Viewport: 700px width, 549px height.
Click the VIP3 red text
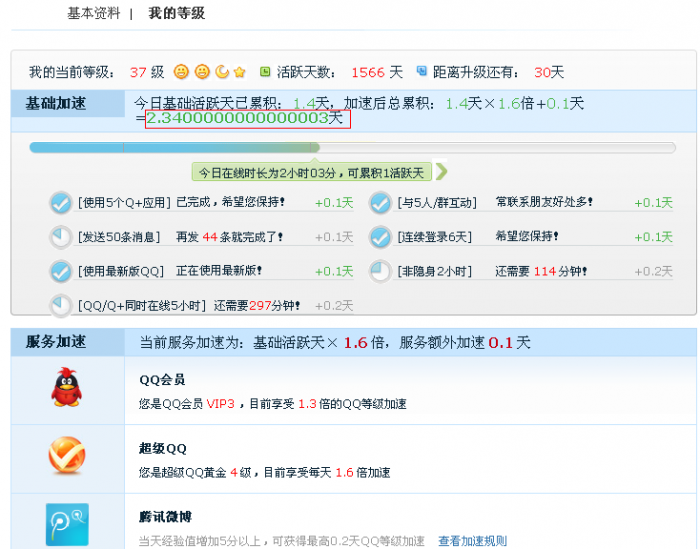click(x=221, y=404)
